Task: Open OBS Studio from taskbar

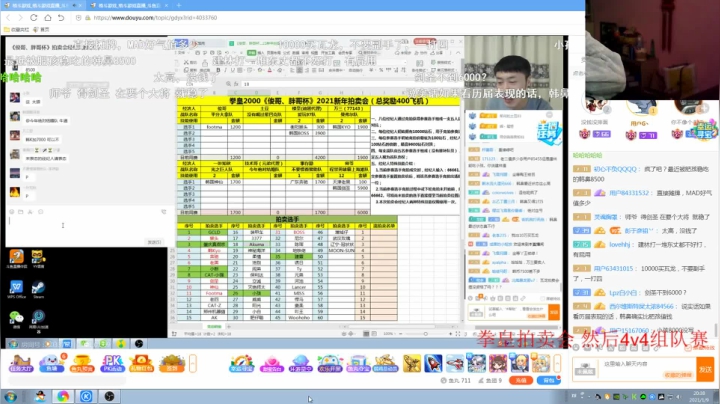Action: pos(109,396)
